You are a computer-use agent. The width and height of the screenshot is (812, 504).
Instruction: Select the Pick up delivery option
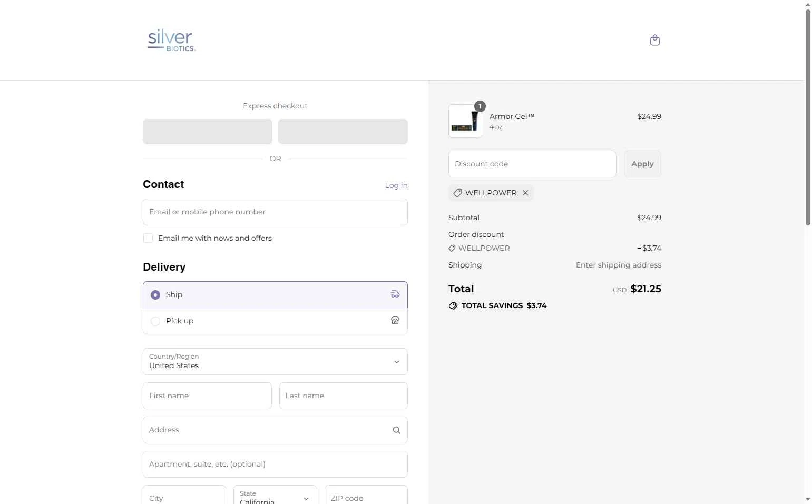[275, 321]
